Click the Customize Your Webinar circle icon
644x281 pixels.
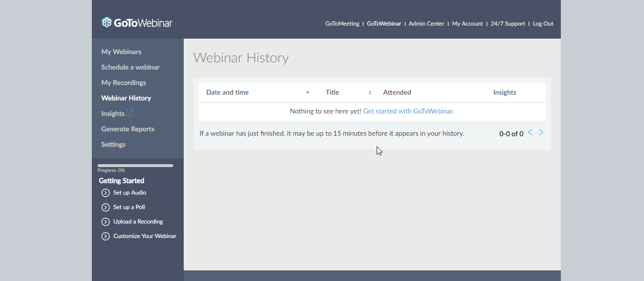pos(105,236)
